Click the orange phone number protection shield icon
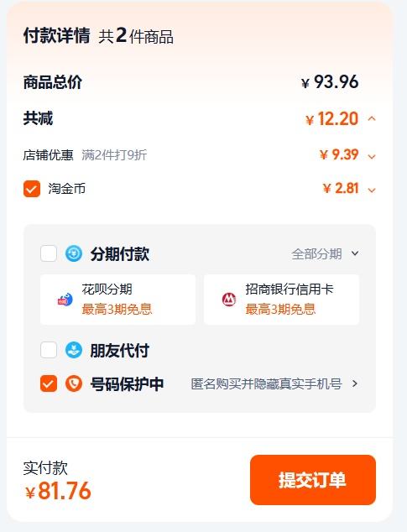This screenshot has height=532, width=407. (74, 383)
